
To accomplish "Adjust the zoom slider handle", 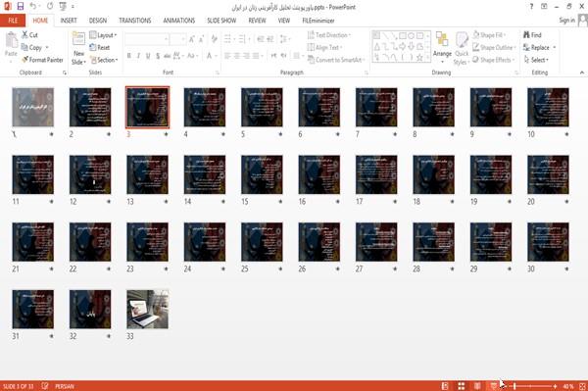I will point(514,386).
